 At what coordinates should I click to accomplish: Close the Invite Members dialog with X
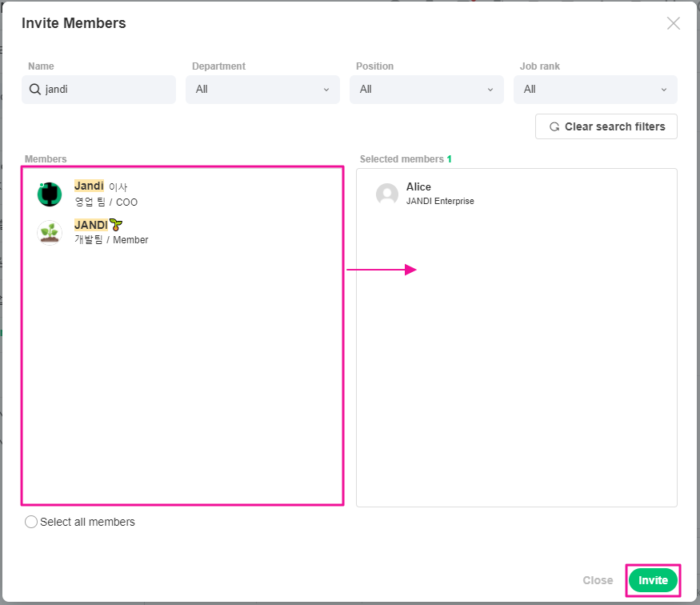coord(674,23)
